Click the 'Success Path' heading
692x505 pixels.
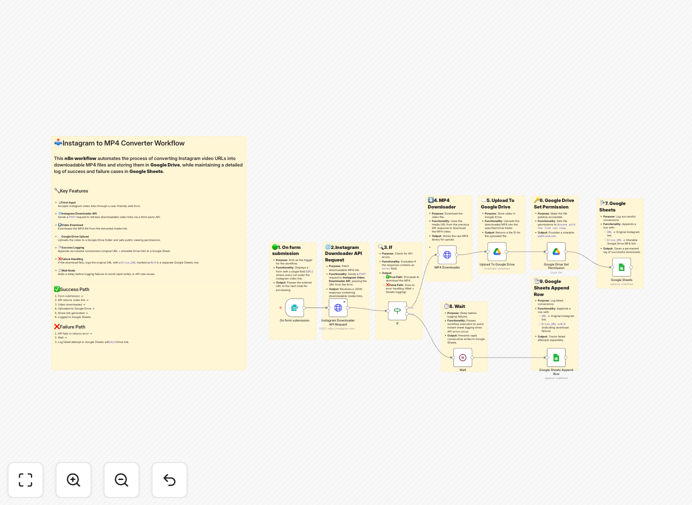[x=74, y=289]
